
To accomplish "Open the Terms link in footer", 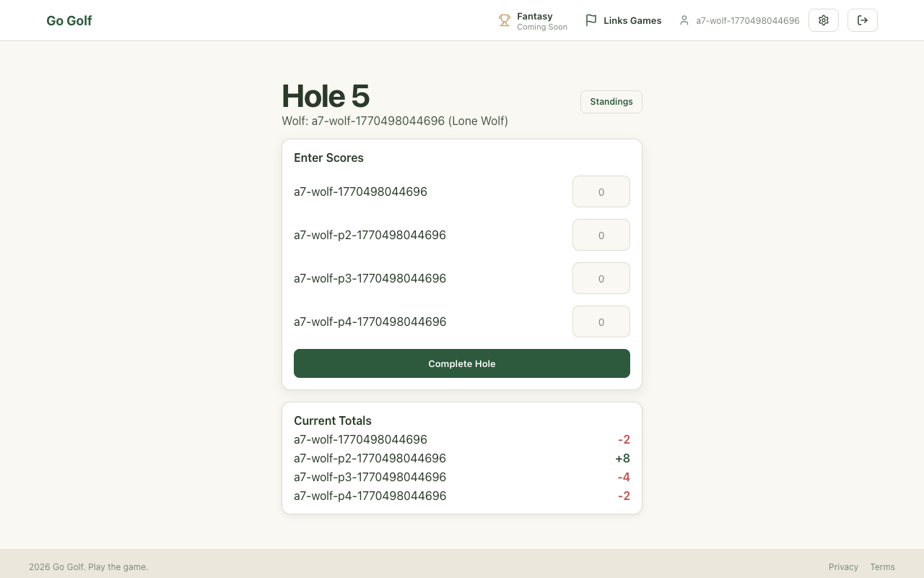I will tap(882, 567).
